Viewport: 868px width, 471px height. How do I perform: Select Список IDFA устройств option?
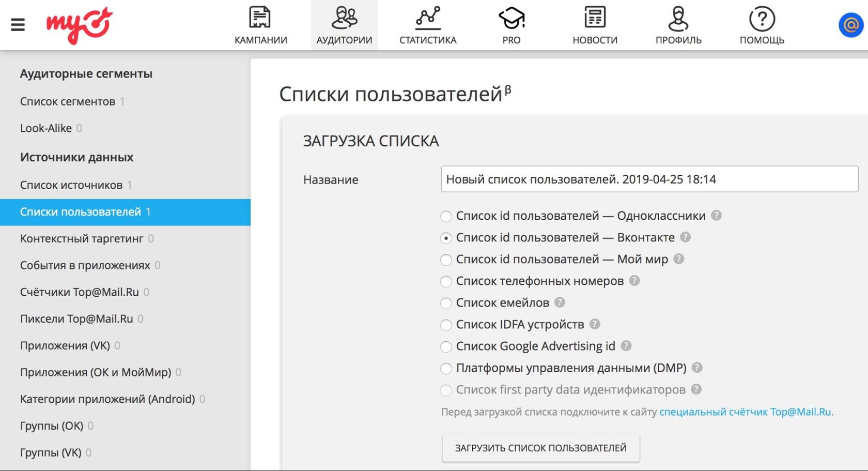pyautogui.click(x=446, y=325)
